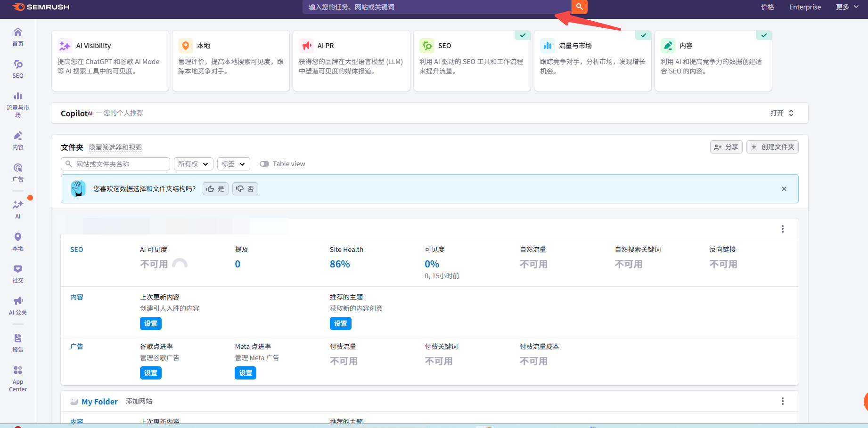Open 隐藏筛选器和视图 link

[115, 147]
